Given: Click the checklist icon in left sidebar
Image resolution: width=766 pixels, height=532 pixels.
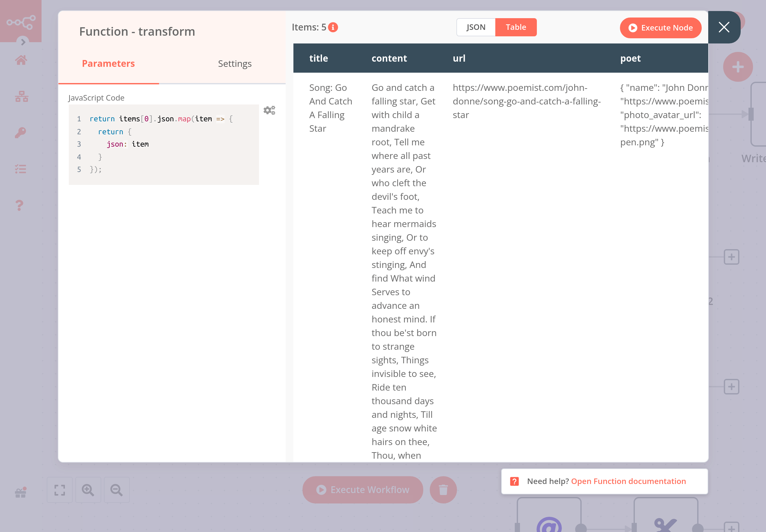Looking at the screenshot, I should coord(21,169).
